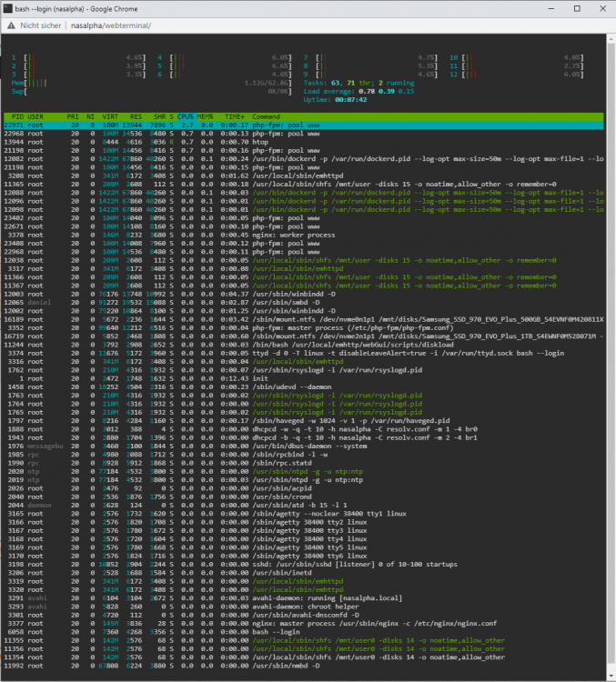
Task: Select the init process row PID 1
Action: pyautogui.click(x=303, y=378)
